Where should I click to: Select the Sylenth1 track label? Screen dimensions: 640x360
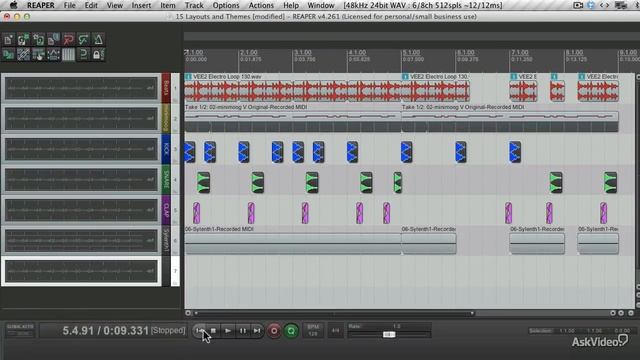coord(166,240)
